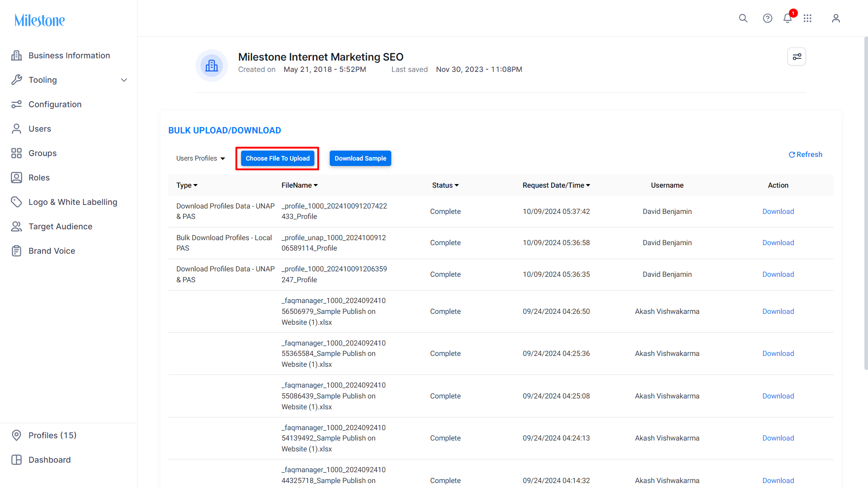Open the apps grid icon
The height and width of the screenshot is (488, 868).
pos(807,18)
